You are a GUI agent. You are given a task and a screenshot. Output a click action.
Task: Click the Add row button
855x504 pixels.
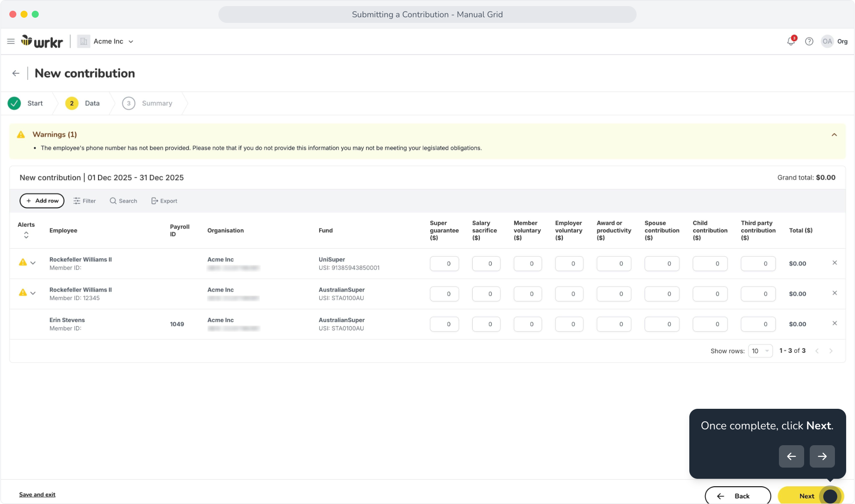click(42, 201)
